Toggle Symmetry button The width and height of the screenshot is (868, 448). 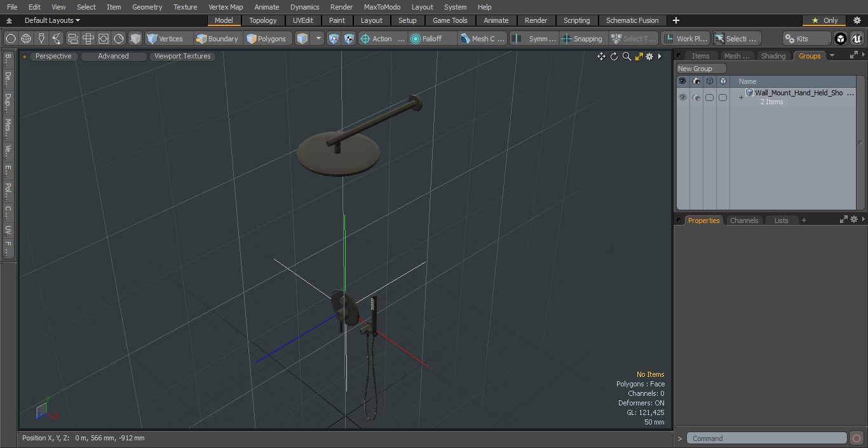point(534,39)
